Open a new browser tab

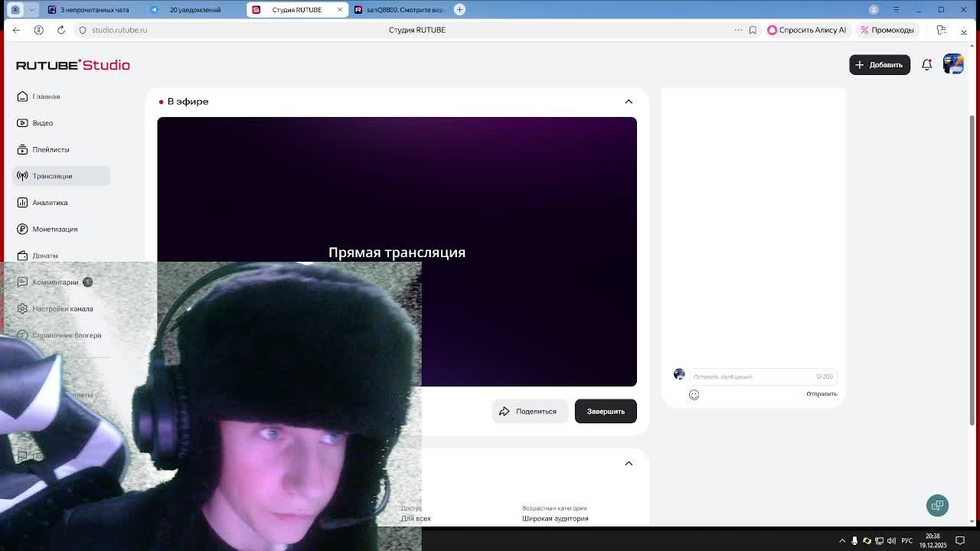tap(459, 10)
